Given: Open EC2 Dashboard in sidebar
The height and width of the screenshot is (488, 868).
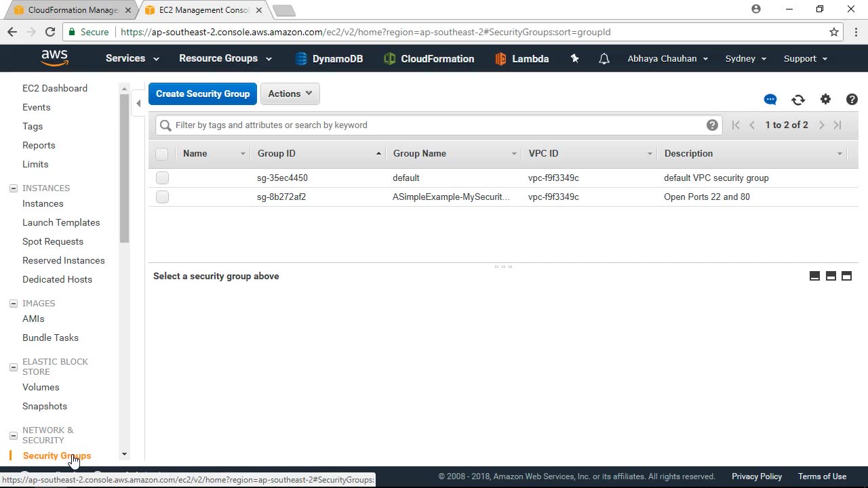Looking at the screenshot, I should [x=55, y=88].
